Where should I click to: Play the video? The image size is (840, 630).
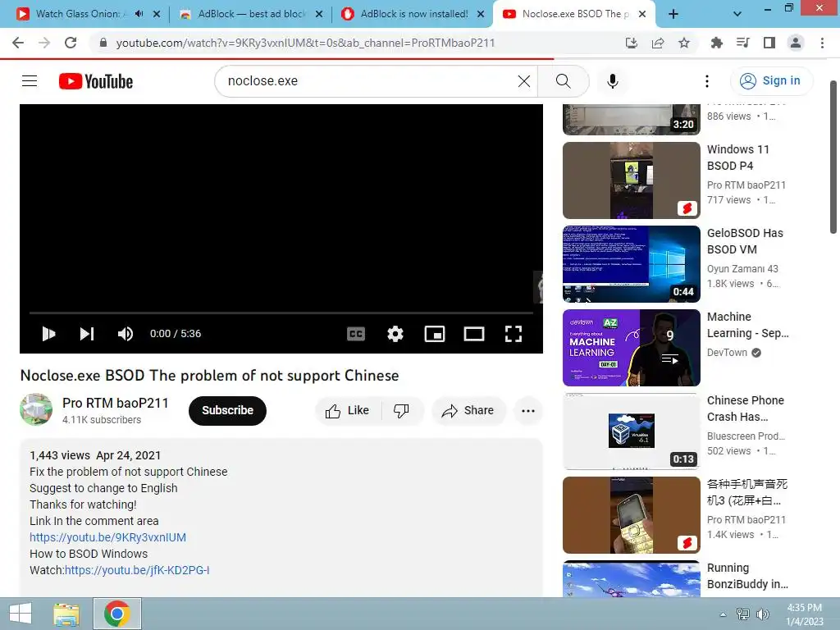[48, 334]
